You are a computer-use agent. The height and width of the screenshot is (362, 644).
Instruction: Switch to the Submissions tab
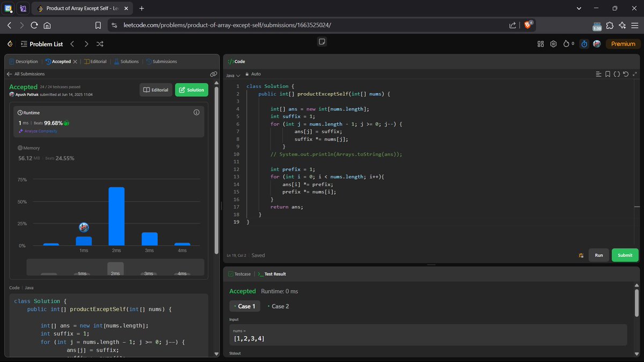[162, 62]
